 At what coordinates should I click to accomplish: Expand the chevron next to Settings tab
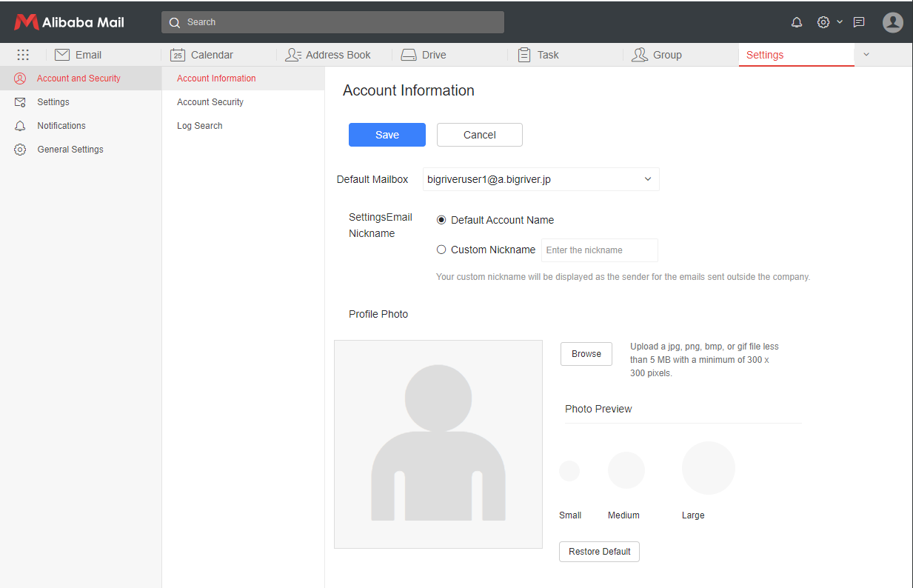tap(866, 55)
